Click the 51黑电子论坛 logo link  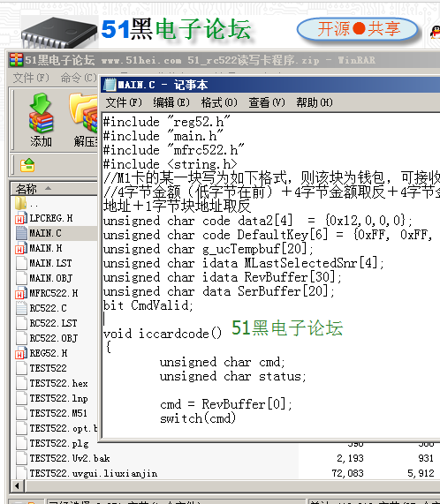coord(176,29)
